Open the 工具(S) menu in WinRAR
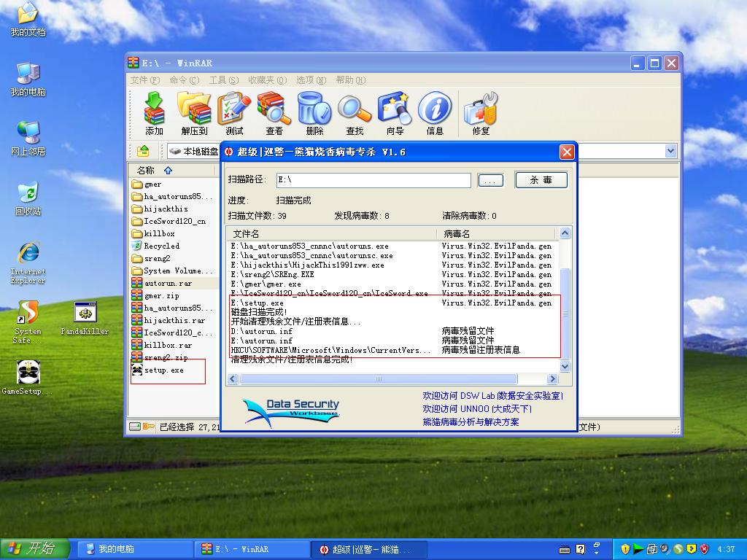Image resolution: width=747 pixels, height=560 pixels. click(x=223, y=80)
